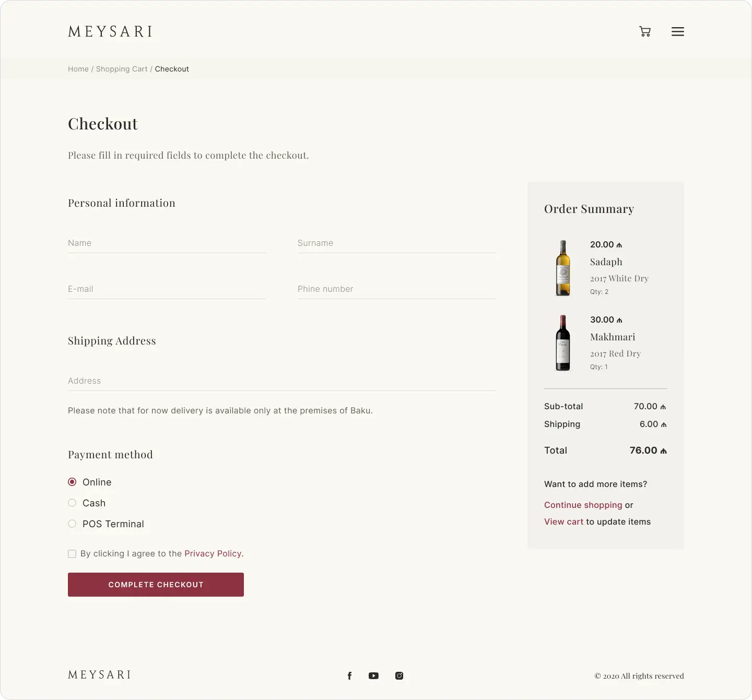752x700 pixels.
Task: Click the Sadaph white wine thumbnail
Action: pyautogui.click(x=562, y=268)
